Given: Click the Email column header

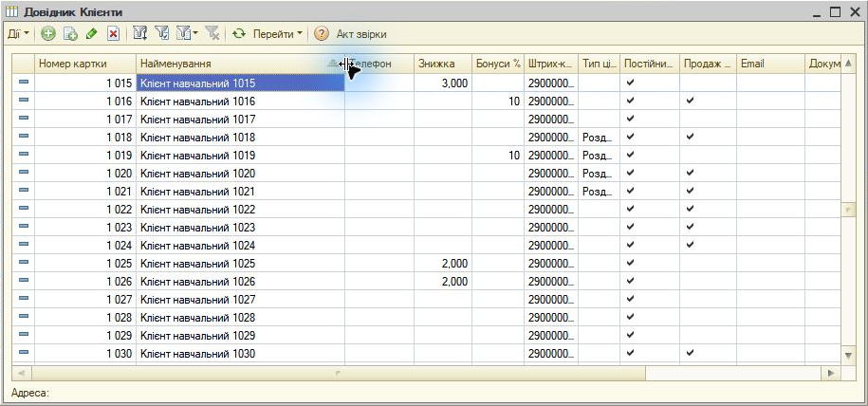Looking at the screenshot, I should [770, 64].
